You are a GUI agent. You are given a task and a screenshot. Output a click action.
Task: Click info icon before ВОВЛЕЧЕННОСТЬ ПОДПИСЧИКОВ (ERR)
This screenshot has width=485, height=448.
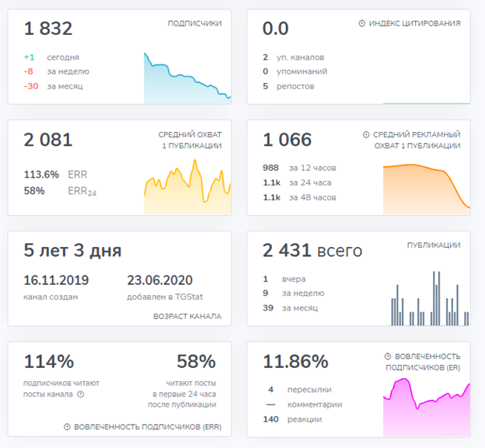pos(67,427)
